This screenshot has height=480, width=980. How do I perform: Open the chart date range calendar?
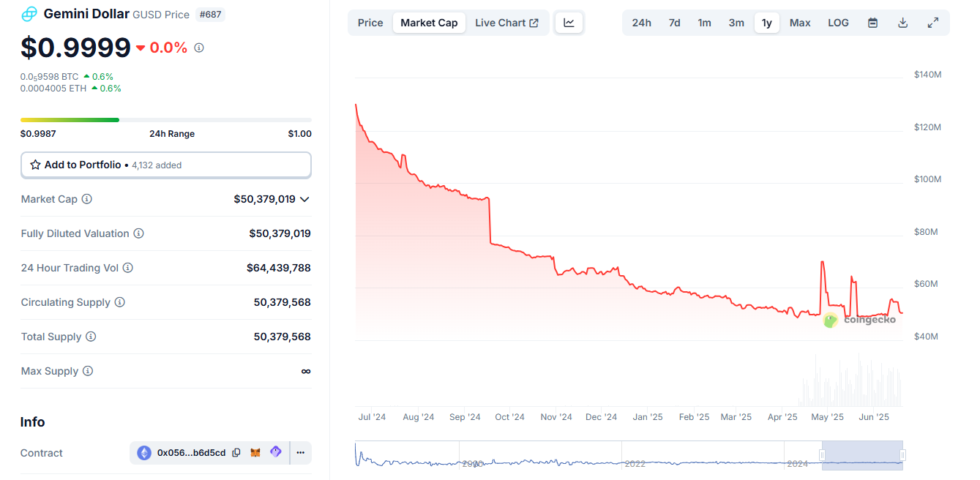(872, 23)
